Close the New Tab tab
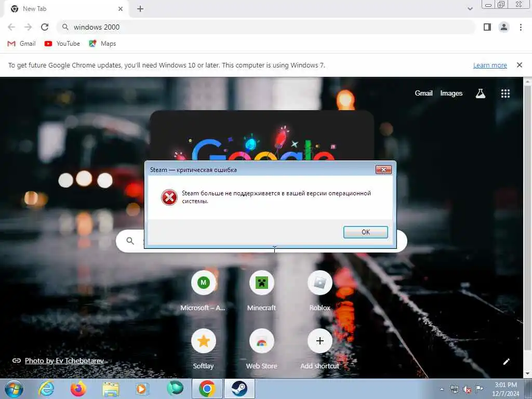 coord(121,9)
